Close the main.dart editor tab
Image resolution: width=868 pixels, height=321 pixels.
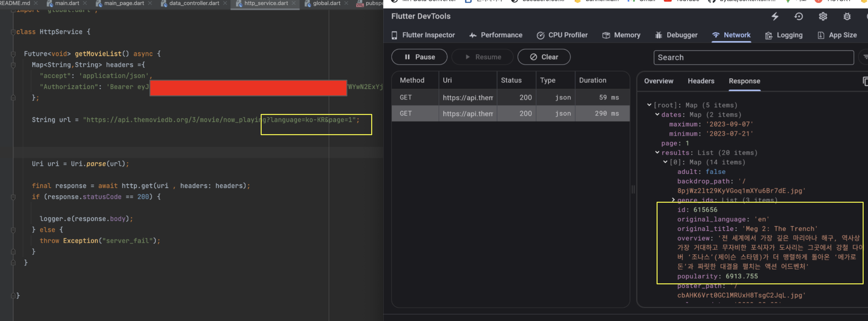(85, 3)
